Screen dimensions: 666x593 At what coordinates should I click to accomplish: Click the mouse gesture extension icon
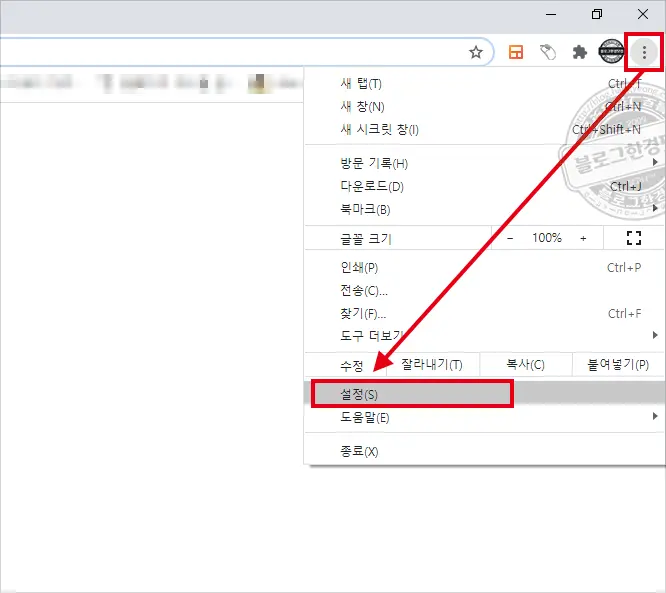click(548, 52)
